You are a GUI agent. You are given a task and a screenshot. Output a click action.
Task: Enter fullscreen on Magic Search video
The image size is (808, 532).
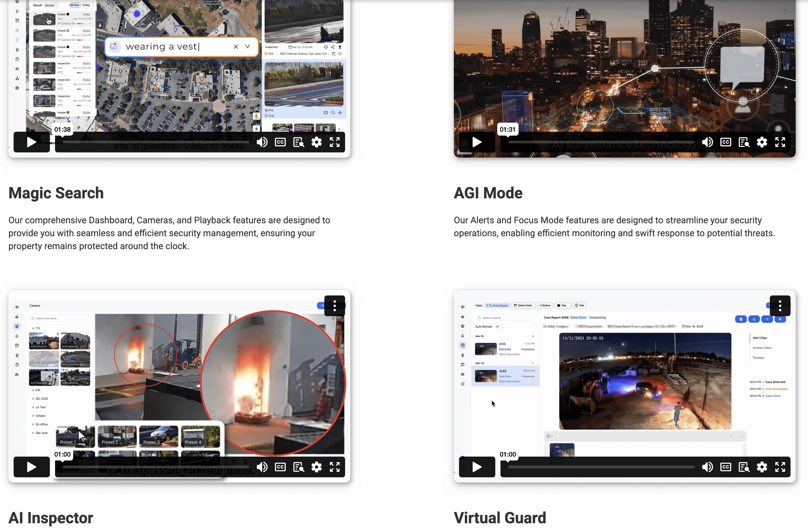pos(334,142)
